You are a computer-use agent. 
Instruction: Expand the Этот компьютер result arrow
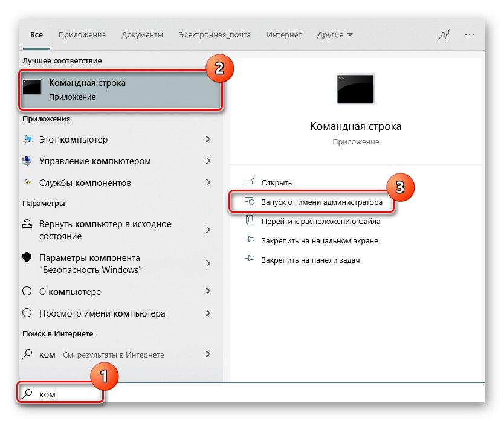coord(208,139)
